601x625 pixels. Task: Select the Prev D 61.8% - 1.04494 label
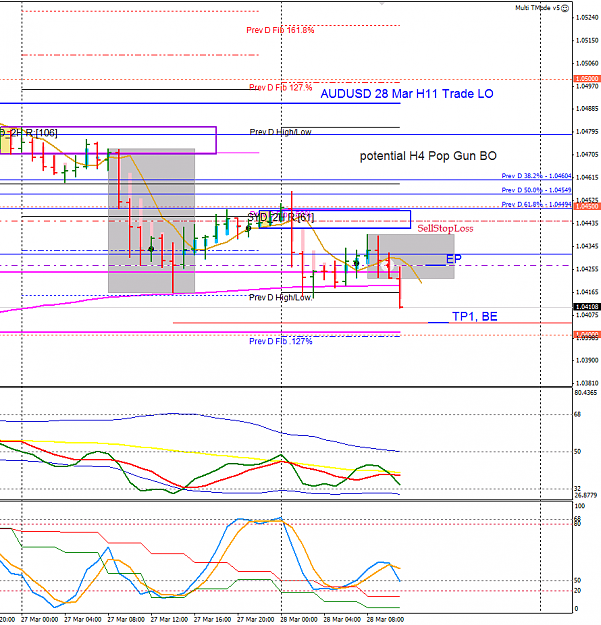click(x=536, y=204)
